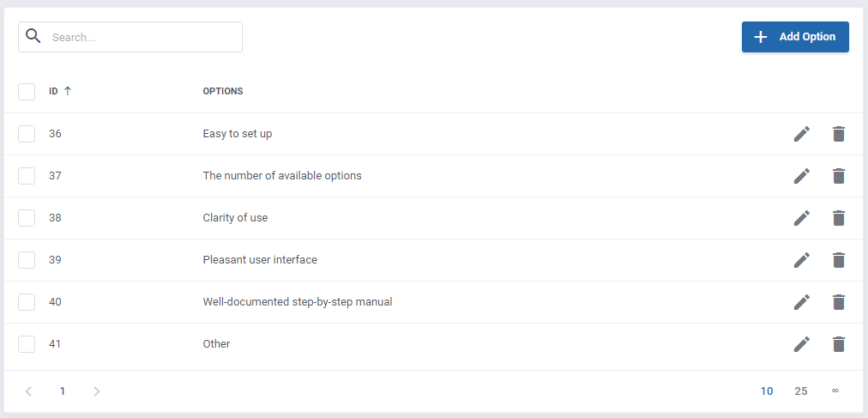The height and width of the screenshot is (418, 868).
Task: Show 25 items per page
Action: tap(801, 391)
